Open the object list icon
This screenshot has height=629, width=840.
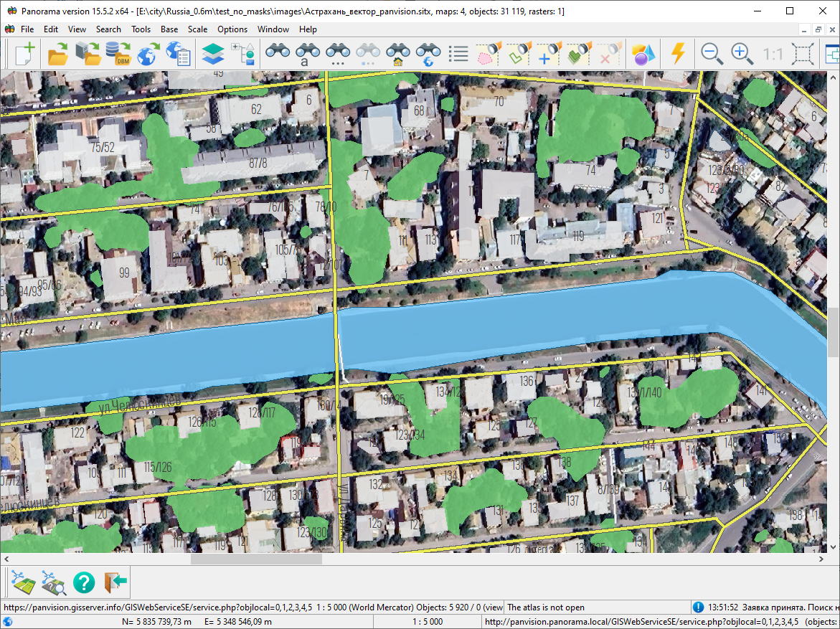(458, 54)
